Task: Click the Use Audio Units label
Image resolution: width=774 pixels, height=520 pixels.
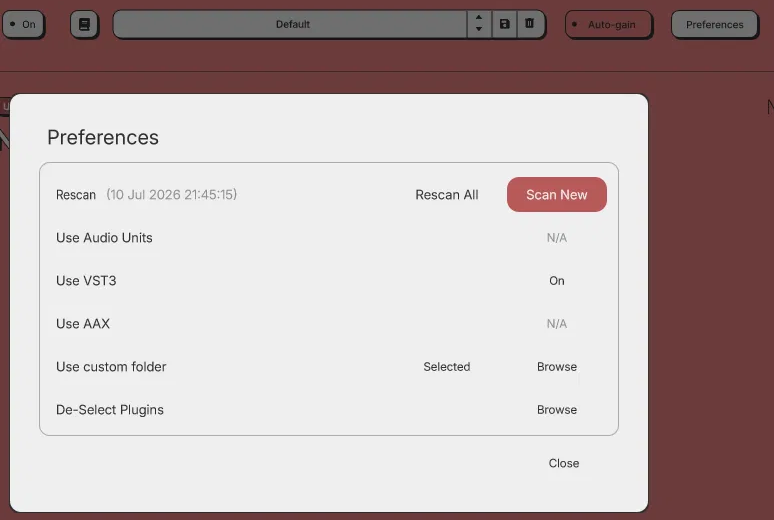Action: tap(104, 238)
